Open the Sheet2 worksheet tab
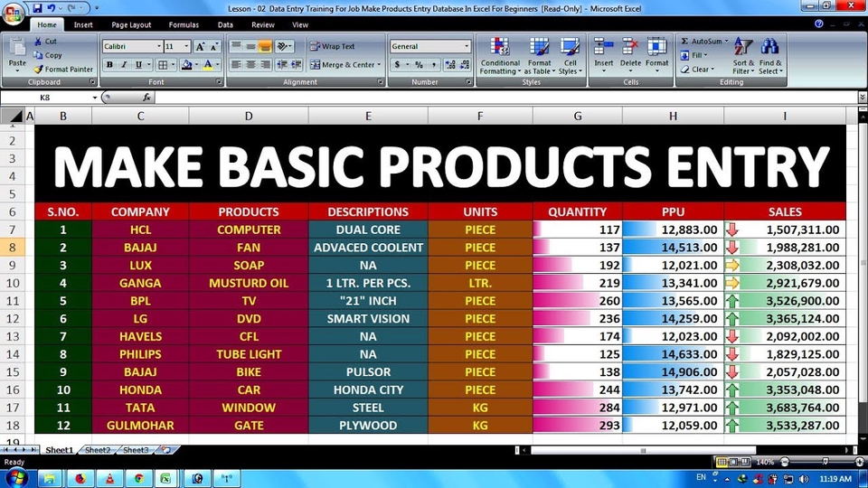868x488 pixels. (x=98, y=450)
